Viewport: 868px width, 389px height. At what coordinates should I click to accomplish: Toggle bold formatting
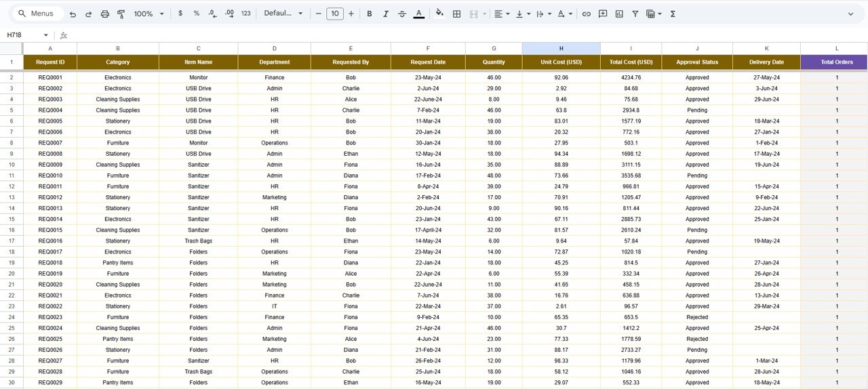click(x=370, y=14)
